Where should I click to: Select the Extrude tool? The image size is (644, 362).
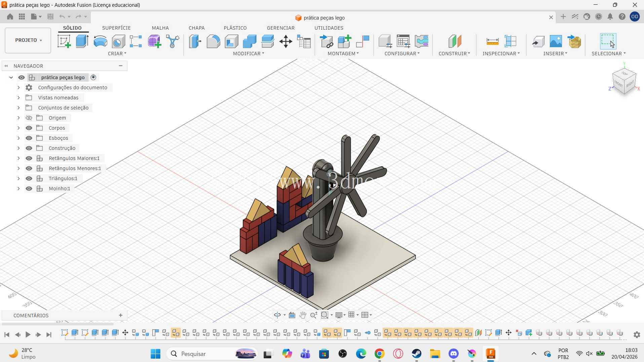point(82,41)
